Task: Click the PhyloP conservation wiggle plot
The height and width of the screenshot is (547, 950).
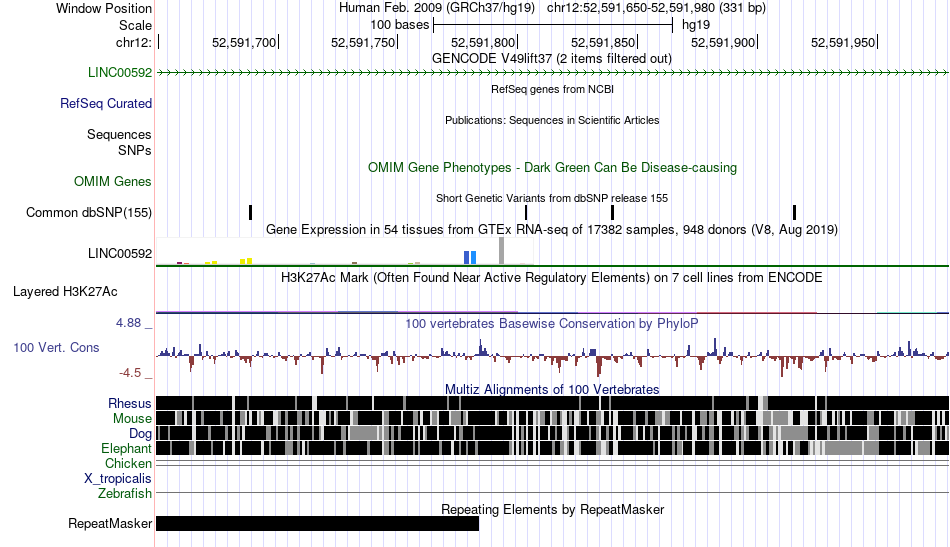Action: (553, 356)
